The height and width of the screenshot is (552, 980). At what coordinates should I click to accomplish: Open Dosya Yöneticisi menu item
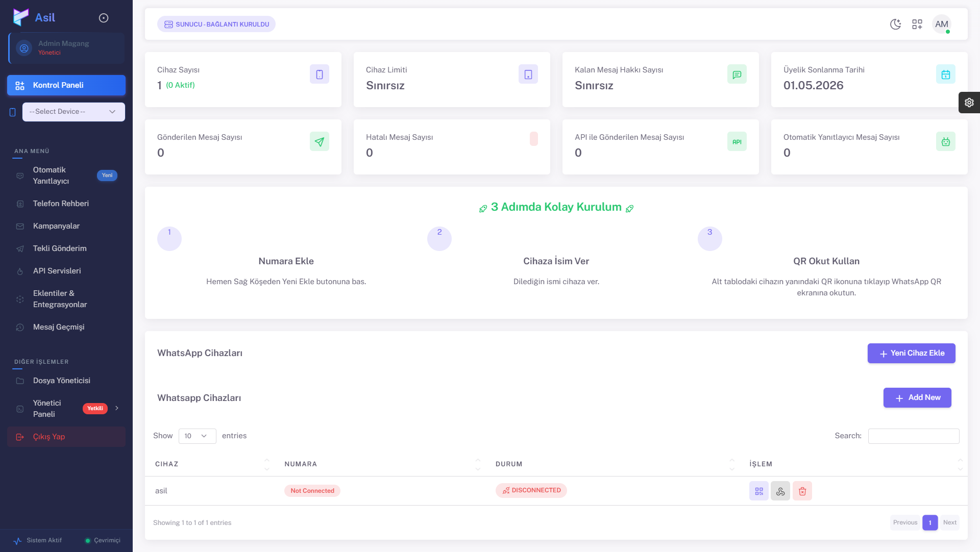66,381
